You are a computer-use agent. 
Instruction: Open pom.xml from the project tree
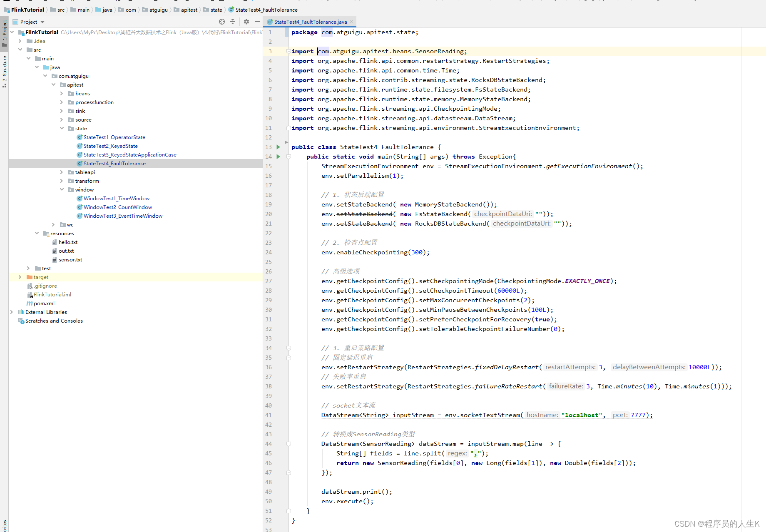click(44, 303)
